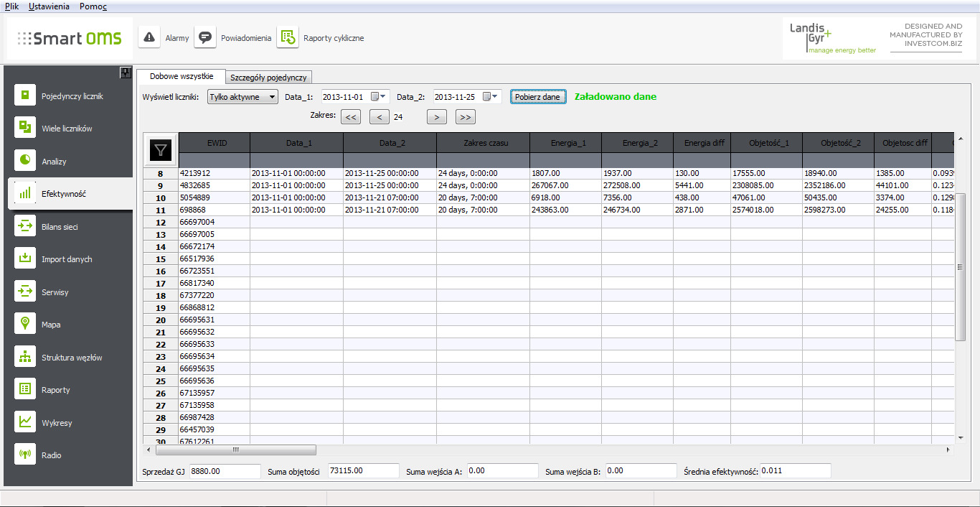Screen dimensions: 980x507
Task: Open Struktura węzłów hierarchy icon
Action: pyautogui.click(x=25, y=357)
